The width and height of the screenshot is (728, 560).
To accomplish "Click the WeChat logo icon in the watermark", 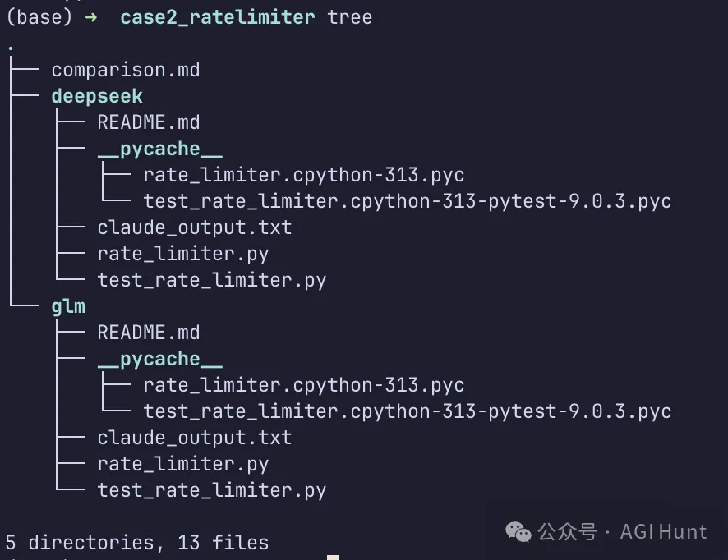I will 518,532.
